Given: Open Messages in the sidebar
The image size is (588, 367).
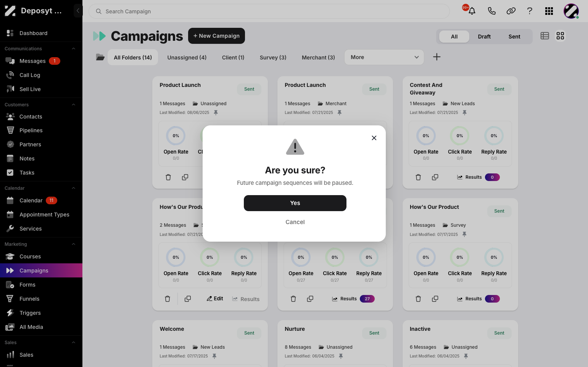Looking at the screenshot, I should click(x=32, y=61).
